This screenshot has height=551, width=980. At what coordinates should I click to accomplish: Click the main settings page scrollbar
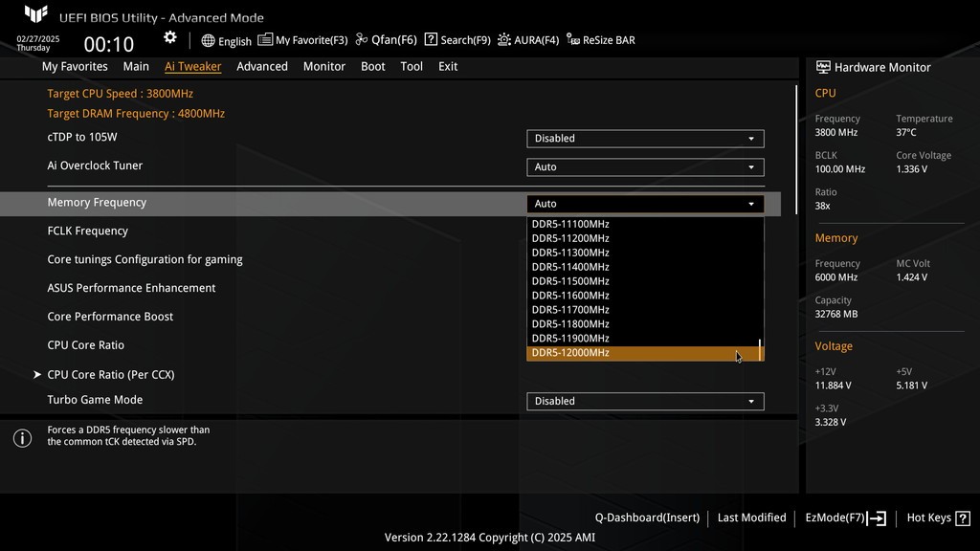tap(796, 150)
